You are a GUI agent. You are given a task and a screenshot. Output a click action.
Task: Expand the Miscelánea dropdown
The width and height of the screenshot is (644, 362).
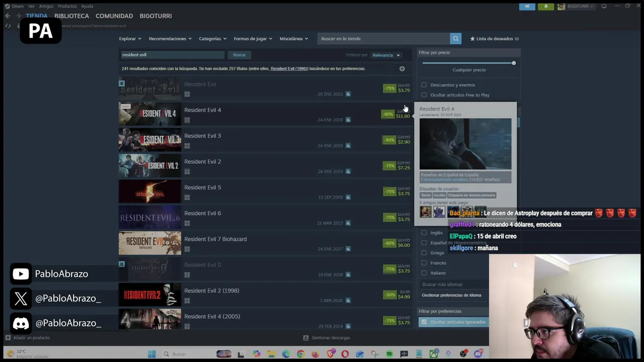[x=293, y=39]
